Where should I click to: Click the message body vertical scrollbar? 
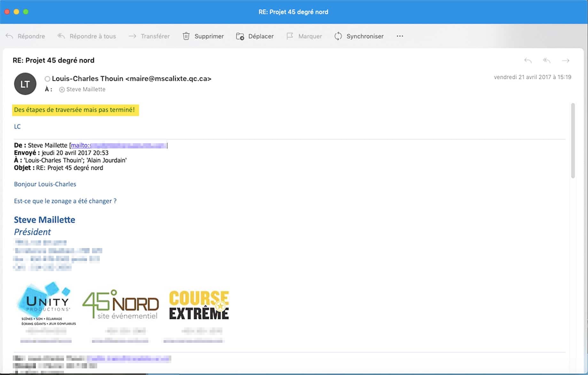click(573, 141)
